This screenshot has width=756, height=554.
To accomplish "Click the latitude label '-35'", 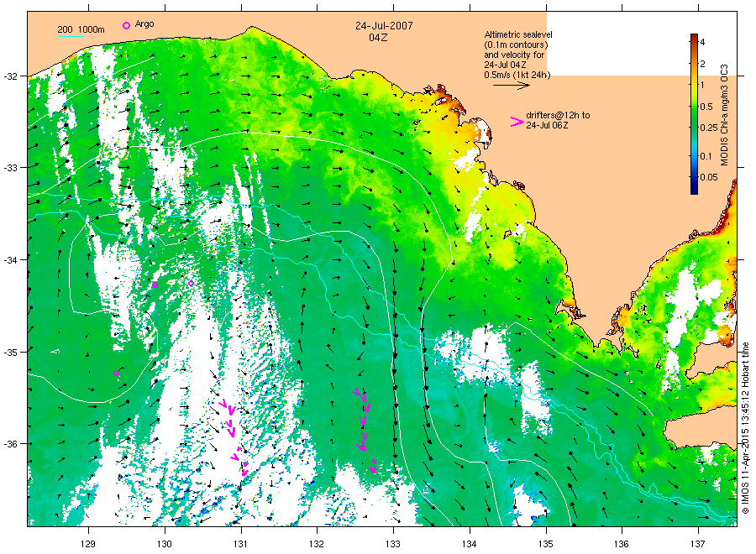I will tap(10, 353).
